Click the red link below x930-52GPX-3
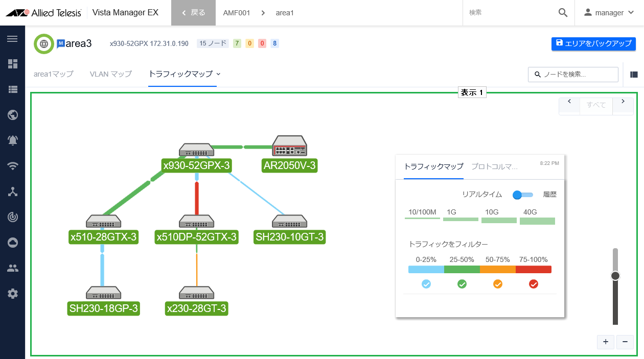 [x=197, y=198]
